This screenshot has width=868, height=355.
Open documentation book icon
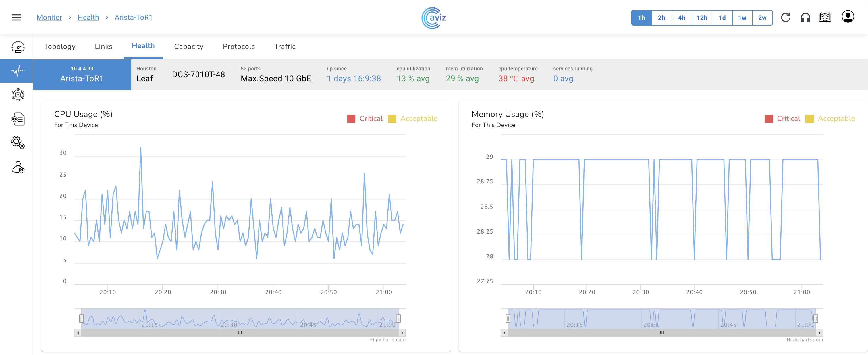click(x=825, y=17)
